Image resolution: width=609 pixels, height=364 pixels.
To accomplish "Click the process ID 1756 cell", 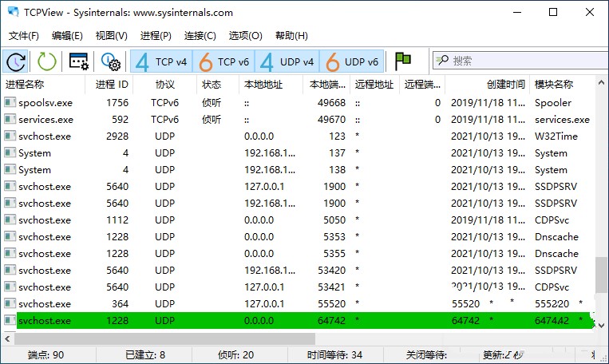I will tap(117, 102).
